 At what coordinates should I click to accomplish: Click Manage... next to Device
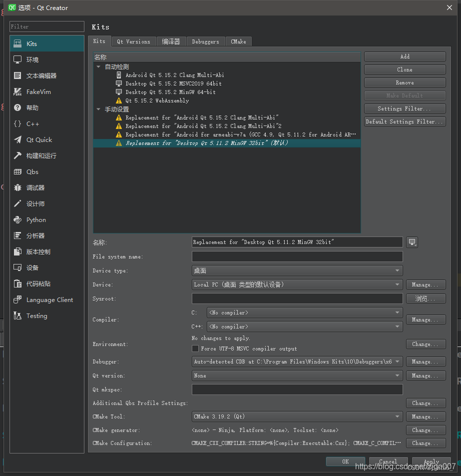coord(426,284)
